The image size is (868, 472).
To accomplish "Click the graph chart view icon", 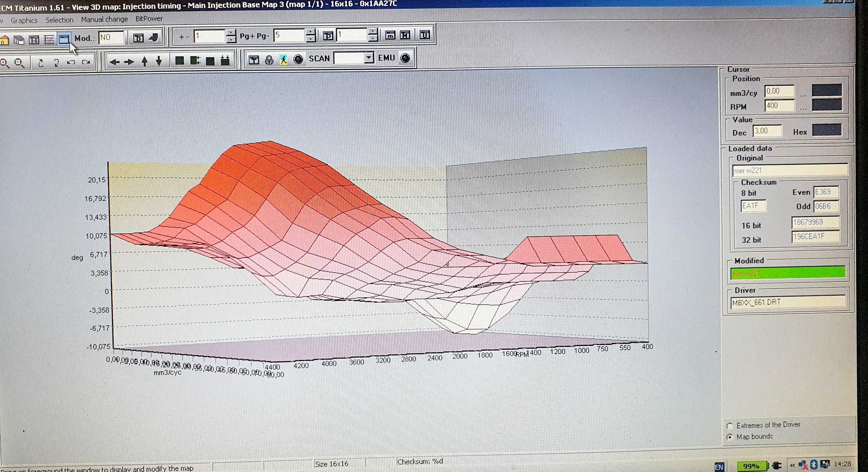I will (49, 40).
